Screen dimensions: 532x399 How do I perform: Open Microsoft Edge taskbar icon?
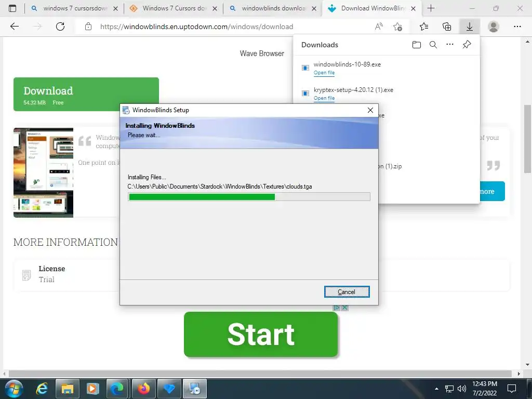[118, 389]
